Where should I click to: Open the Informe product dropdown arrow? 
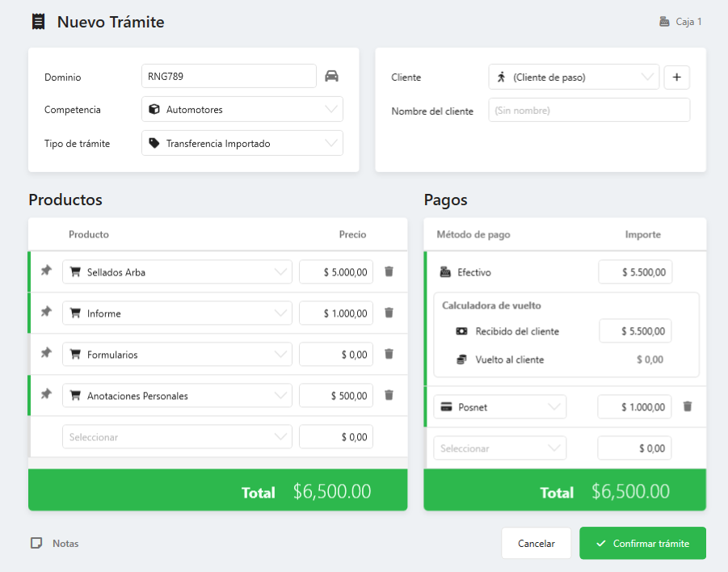pos(280,313)
